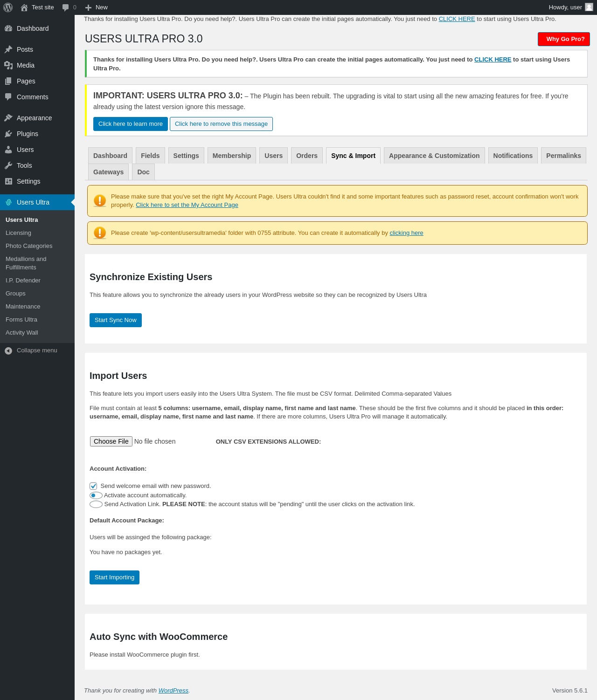Click the Tools wrench icon
The width and height of the screenshot is (597, 700).
(8, 165)
